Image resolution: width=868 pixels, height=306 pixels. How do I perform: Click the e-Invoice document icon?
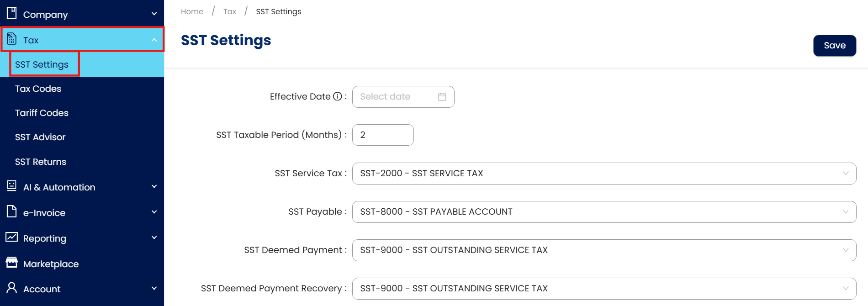coord(12,211)
